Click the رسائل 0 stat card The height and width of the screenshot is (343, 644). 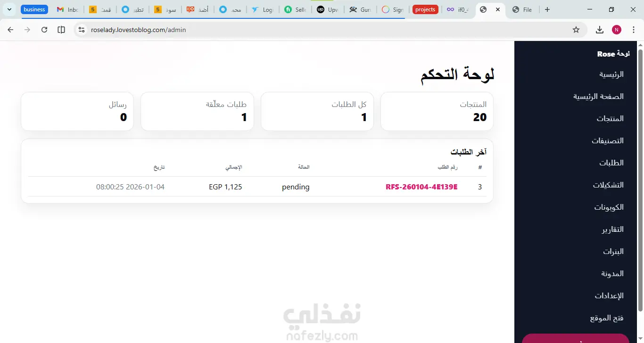point(77,111)
